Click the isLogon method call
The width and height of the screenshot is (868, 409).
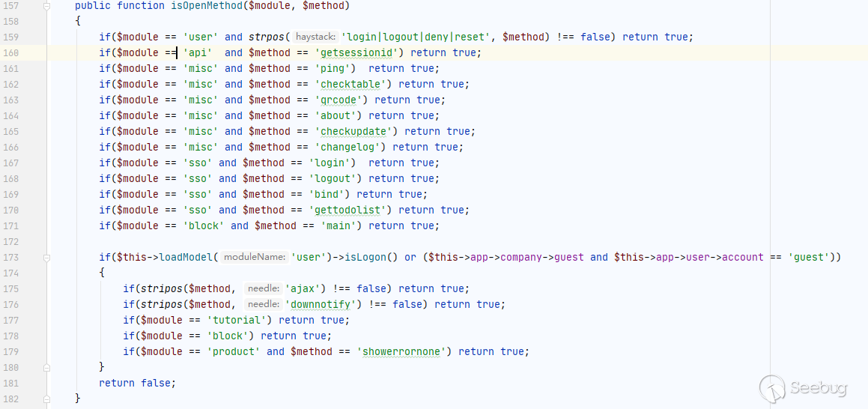click(372, 257)
